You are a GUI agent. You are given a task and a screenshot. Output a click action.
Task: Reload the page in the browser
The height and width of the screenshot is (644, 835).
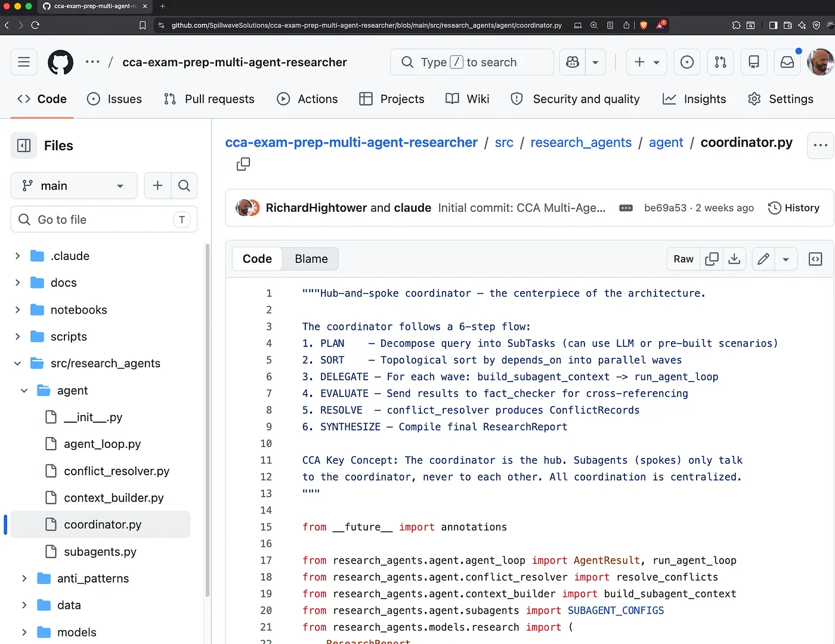click(35, 25)
